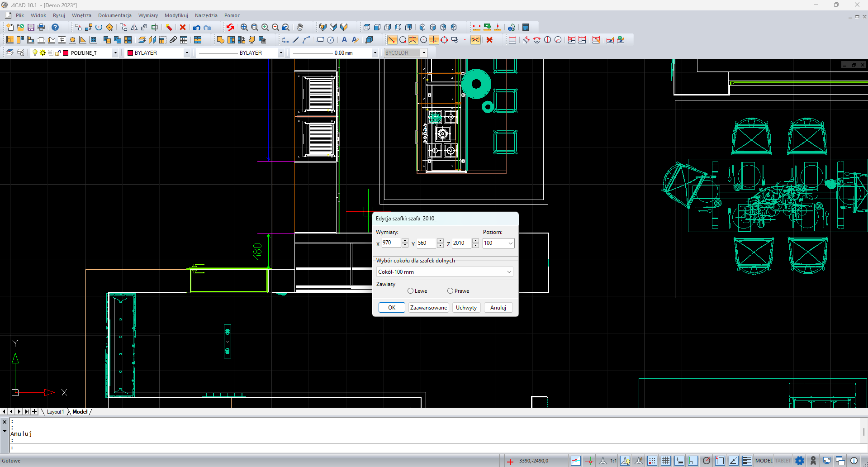Click the help question mark icon
Image resolution: width=868 pixels, height=467 pixels.
click(x=55, y=27)
